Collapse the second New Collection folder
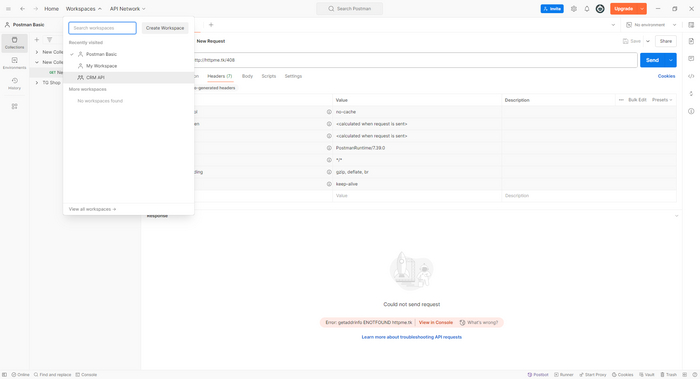 click(37, 62)
